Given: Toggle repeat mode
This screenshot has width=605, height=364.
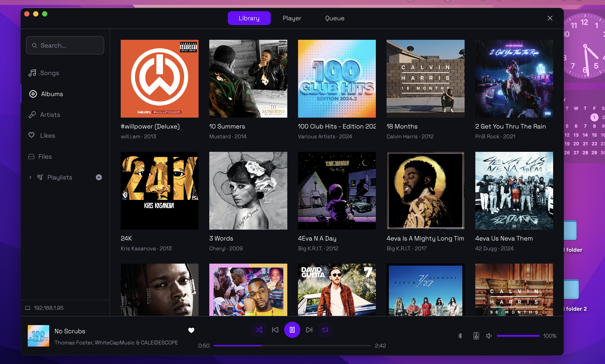Looking at the screenshot, I should click(x=325, y=330).
